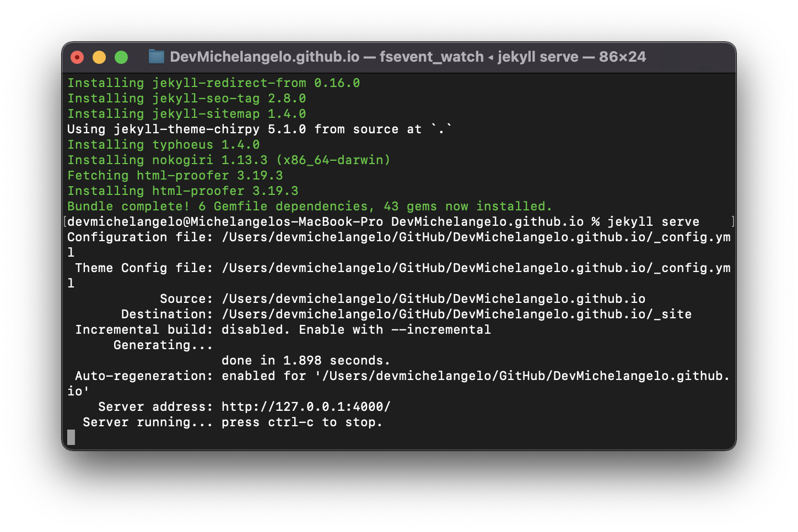Image resolution: width=798 pixels, height=532 pixels.
Task: Click the Fetching html-proofer line
Action: [175, 175]
